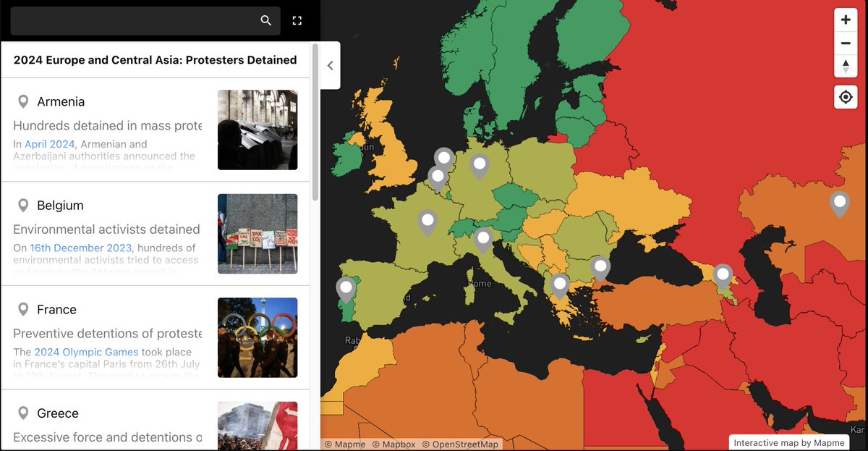868x451 pixels.
Task: Click the search magnifier icon
Action: (265, 20)
